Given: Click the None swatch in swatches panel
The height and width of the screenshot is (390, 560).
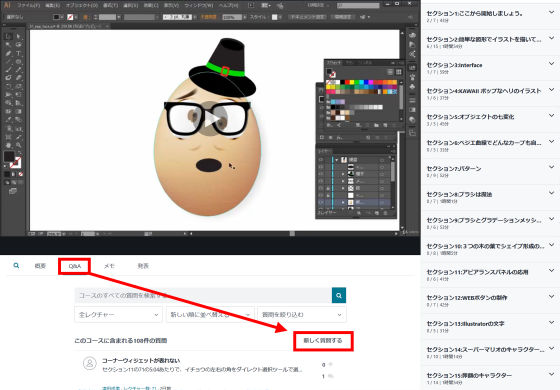Looking at the screenshot, I should [x=329, y=82].
